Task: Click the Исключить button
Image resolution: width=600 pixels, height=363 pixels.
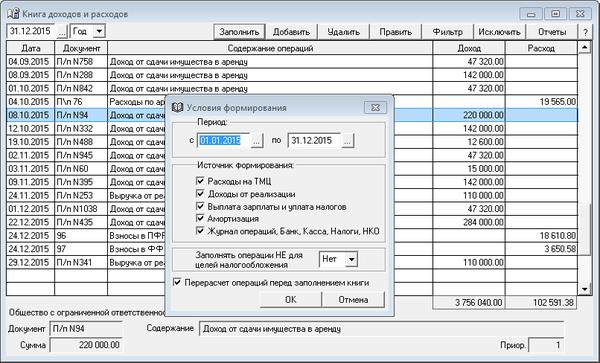Action: click(x=500, y=32)
